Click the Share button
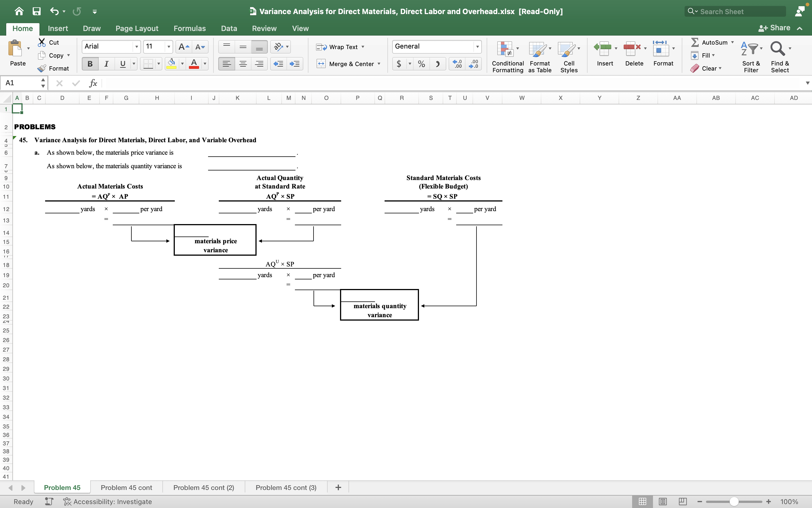The image size is (812, 508). tap(775, 28)
